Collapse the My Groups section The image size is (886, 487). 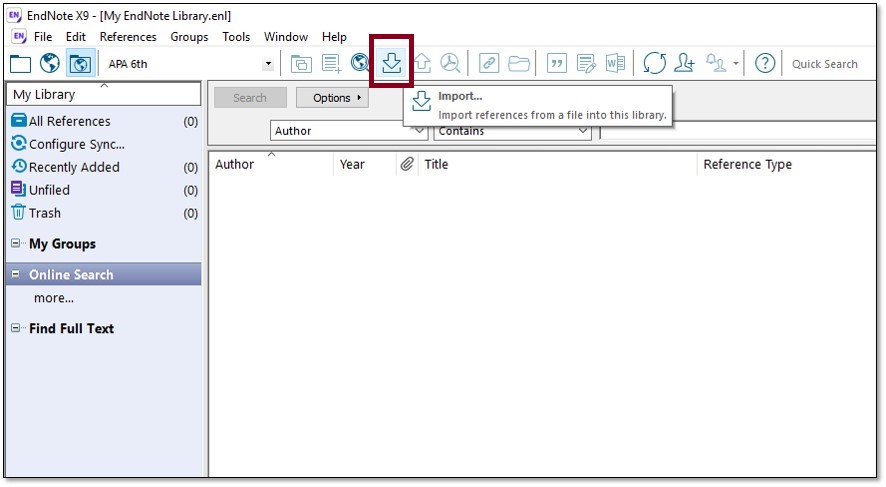coord(16,244)
